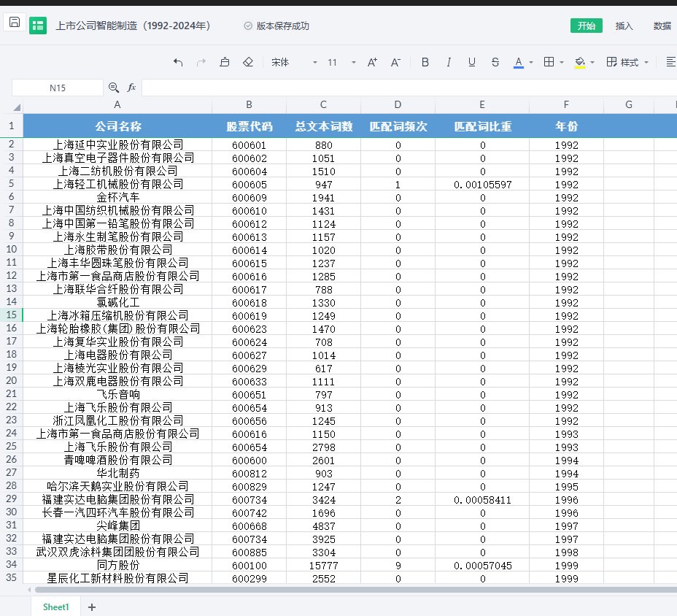
Task: Expand the borders dropdown arrow
Action: pos(562,63)
